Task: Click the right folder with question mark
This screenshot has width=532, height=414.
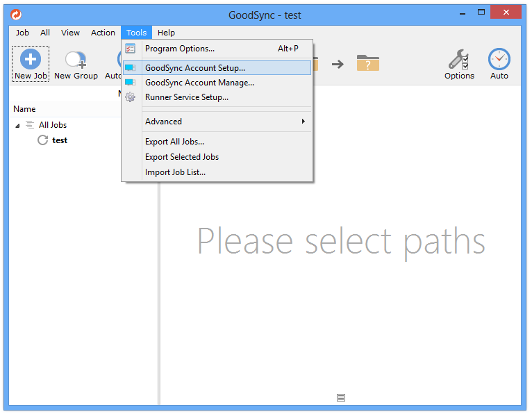Action: click(x=367, y=63)
